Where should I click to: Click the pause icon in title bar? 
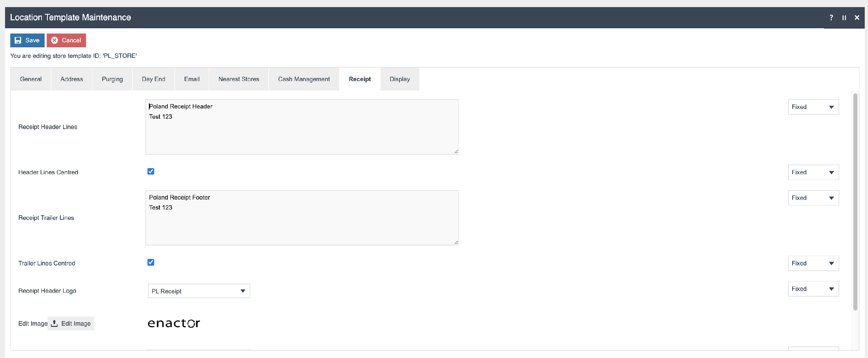[x=844, y=18]
